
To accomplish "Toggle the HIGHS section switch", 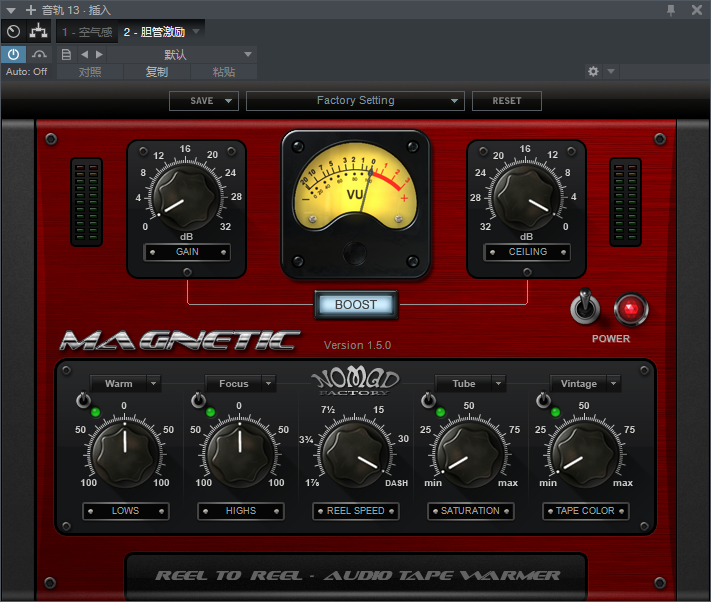I will tap(198, 400).
